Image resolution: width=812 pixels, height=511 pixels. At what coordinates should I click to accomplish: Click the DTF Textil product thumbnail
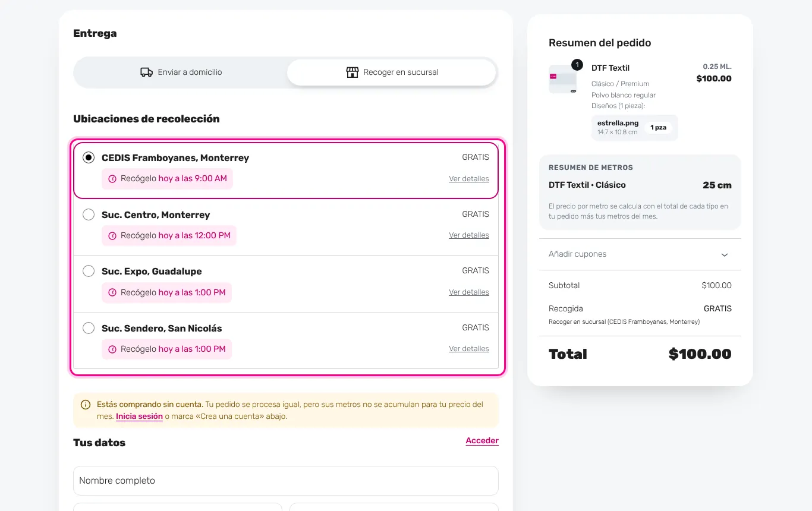tap(563, 79)
